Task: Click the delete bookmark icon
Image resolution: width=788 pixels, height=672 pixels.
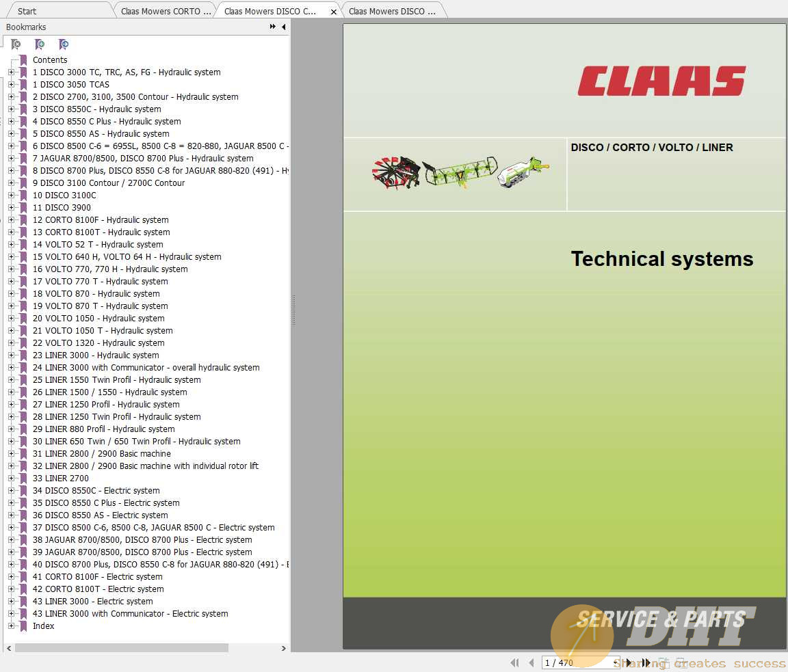Action: [x=16, y=44]
